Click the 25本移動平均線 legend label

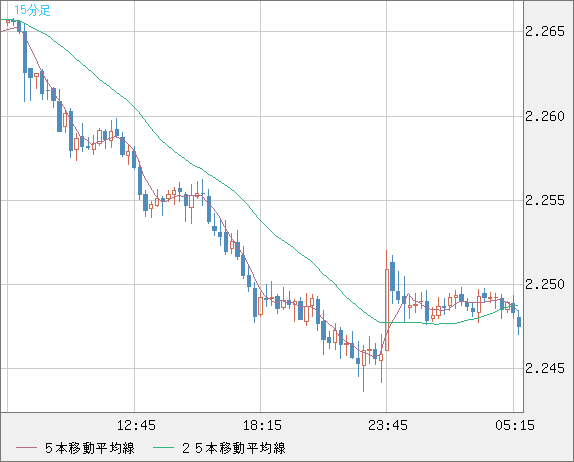(x=234, y=448)
